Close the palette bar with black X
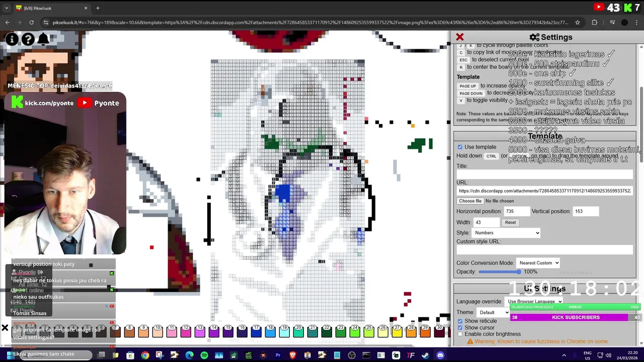Viewport: 644px width, 362px height. (5, 328)
